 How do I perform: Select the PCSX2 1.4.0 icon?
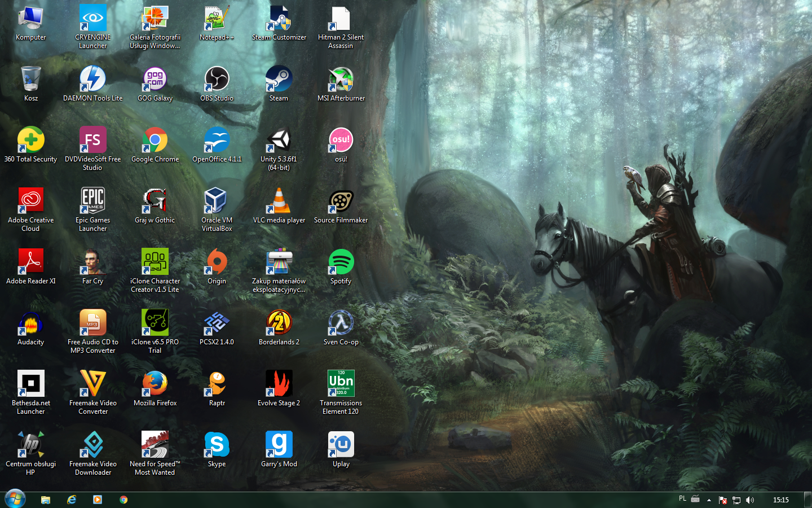point(217,327)
